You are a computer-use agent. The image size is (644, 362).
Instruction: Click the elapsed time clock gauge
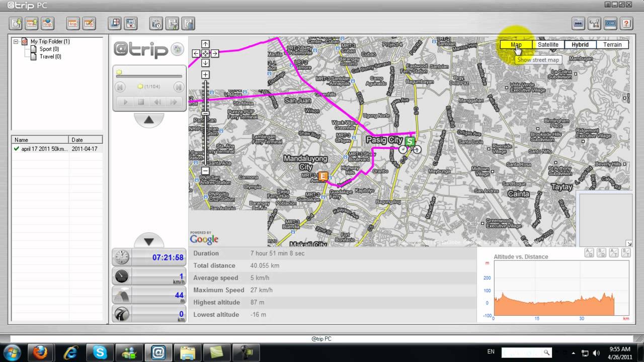pyautogui.click(x=122, y=257)
